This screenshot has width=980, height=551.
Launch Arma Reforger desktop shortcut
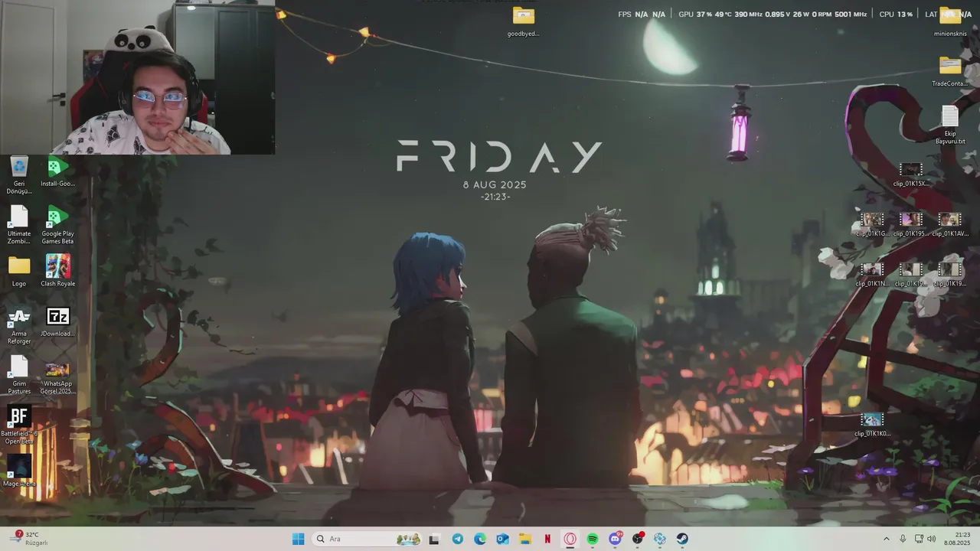[19, 326]
